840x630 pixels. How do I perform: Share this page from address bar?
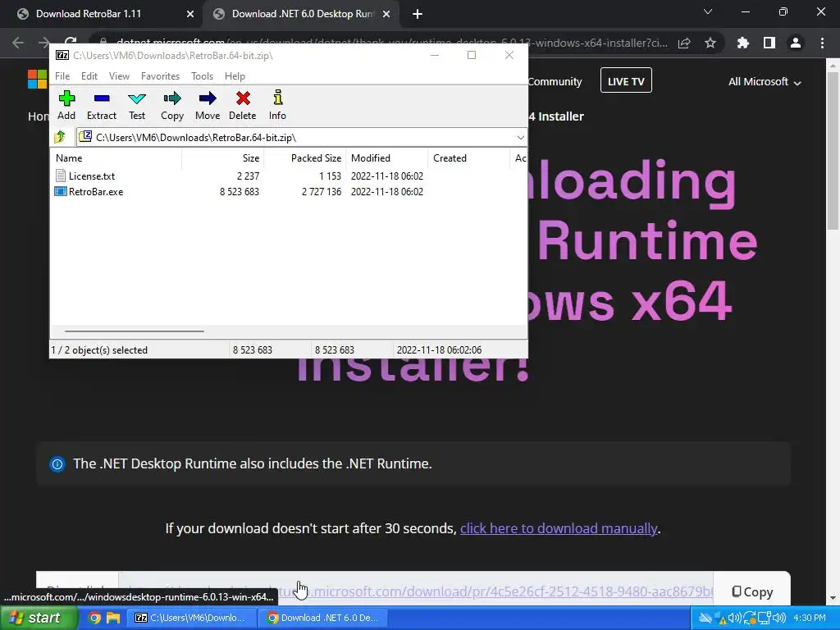[684, 43]
